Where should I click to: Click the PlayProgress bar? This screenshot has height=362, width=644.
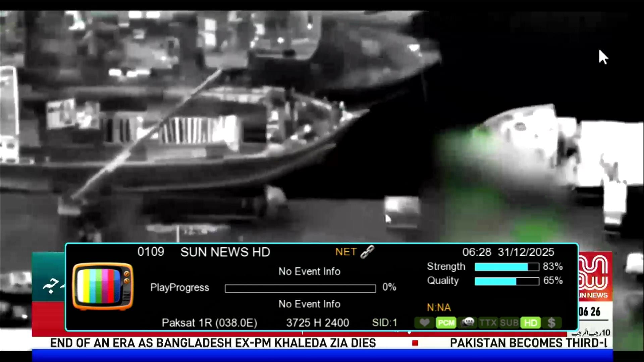pos(300,288)
